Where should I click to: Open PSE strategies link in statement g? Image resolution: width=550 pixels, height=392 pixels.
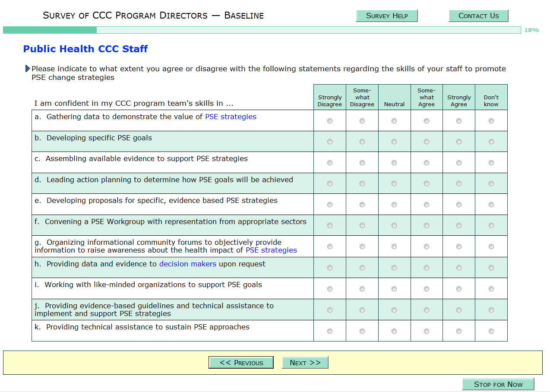click(x=271, y=250)
